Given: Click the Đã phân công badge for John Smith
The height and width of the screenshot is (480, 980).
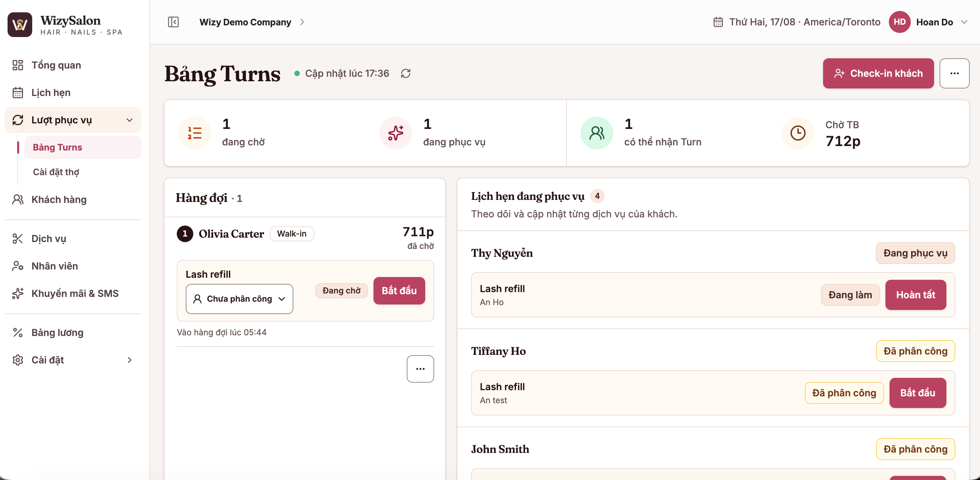Looking at the screenshot, I should click(x=915, y=449).
